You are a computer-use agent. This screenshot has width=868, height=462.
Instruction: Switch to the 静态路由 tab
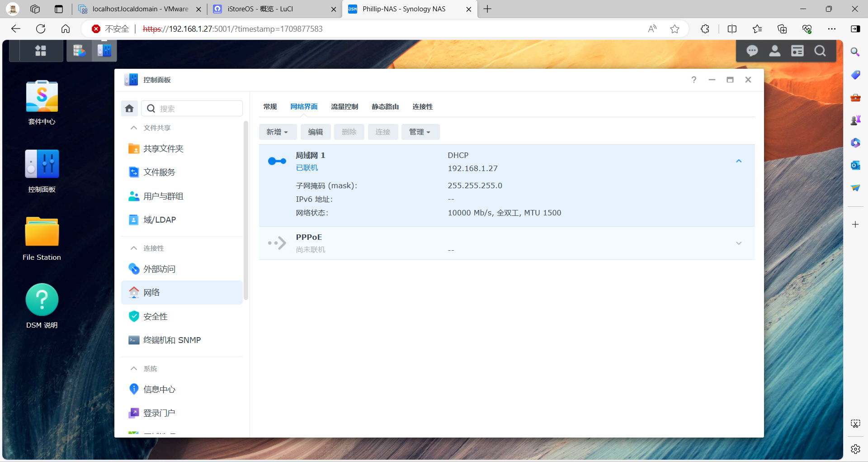(385, 107)
